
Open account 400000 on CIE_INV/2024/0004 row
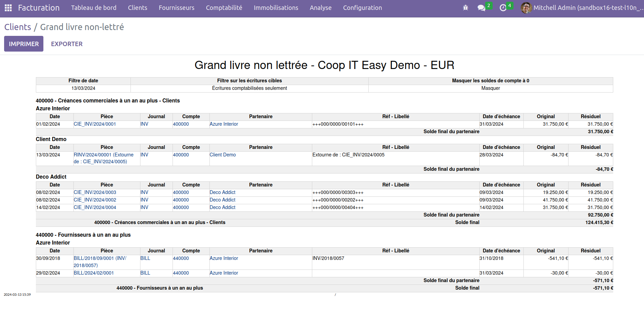click(x=181, y=207)
